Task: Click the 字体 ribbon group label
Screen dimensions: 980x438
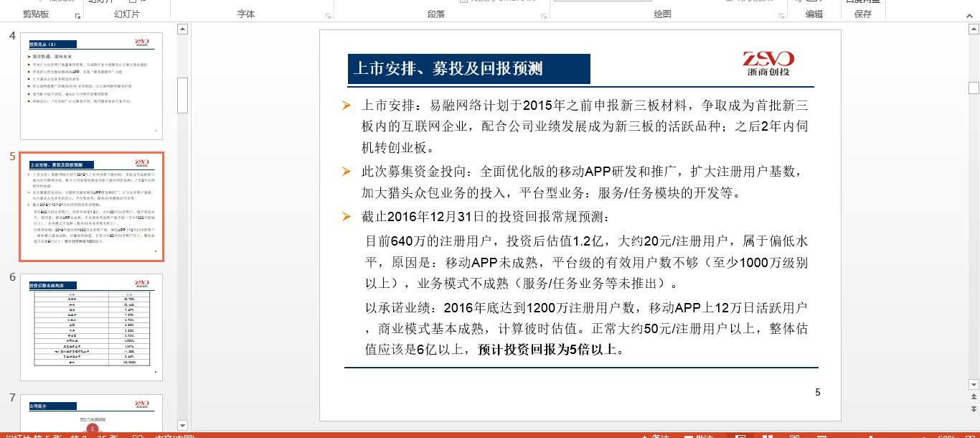Action: click(x=248, y=14)
